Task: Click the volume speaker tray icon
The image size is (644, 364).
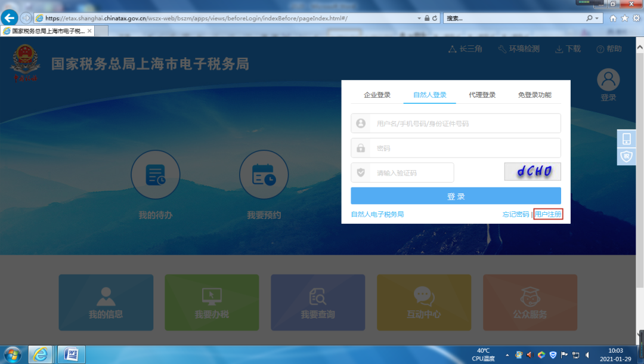Action: pyautogui.click(x=587, y=355)
